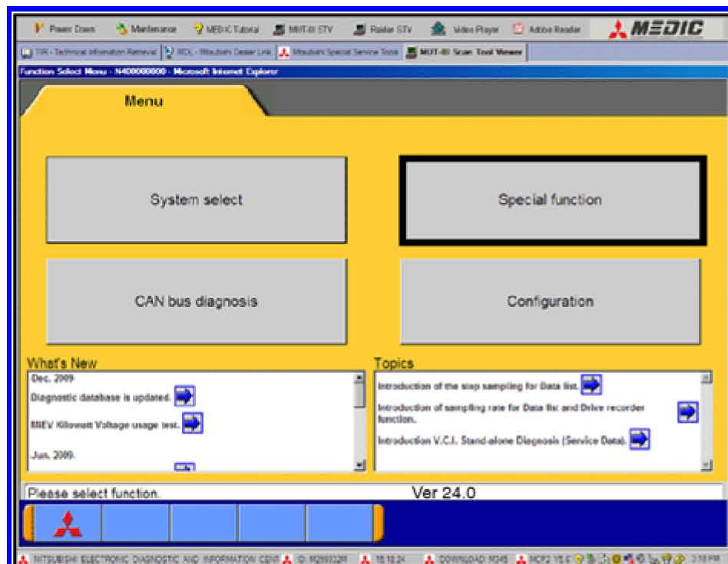Click the Mitsubishi logo button in bottom toolbar

[67, 524]
